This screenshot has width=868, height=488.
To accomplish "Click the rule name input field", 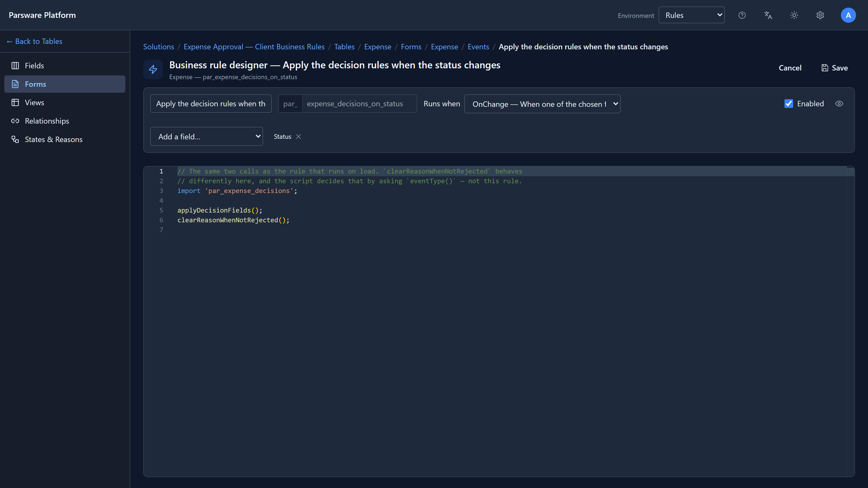I will click(211, 104).
